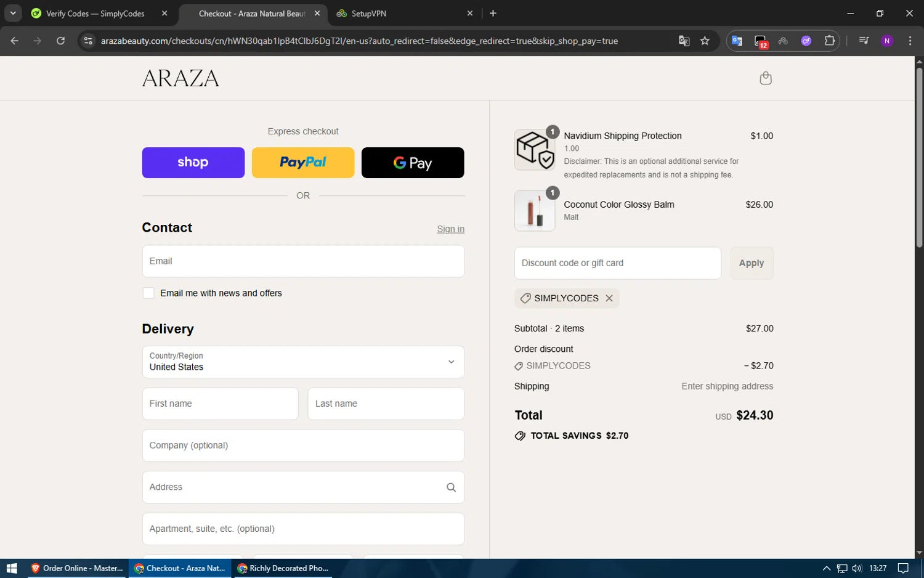This screenshot has height=578, width=924.
Task: Open Chrome three-dot menu
Action: [x=910, y=41]
